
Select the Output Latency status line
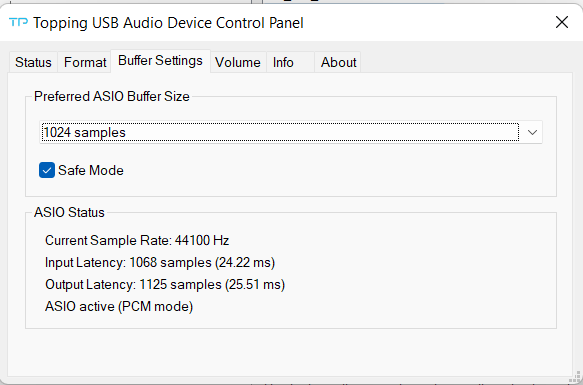(x=165, y=284)
